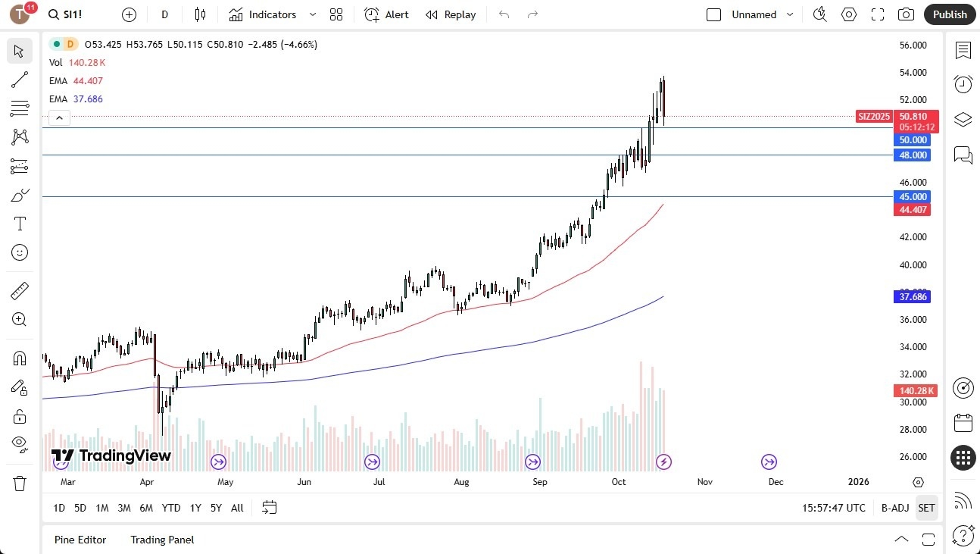This screenshot has height=554, width=980.
Task: Collapse the chart legend chevron
Action: (x=59, y=117)
